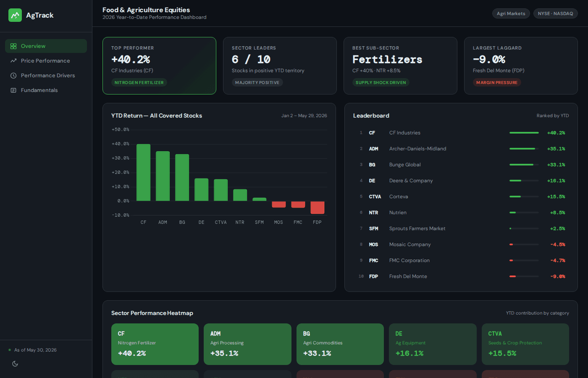Click the Price Performance trend icon
588x378 pixels.
[x=13, y=61]
